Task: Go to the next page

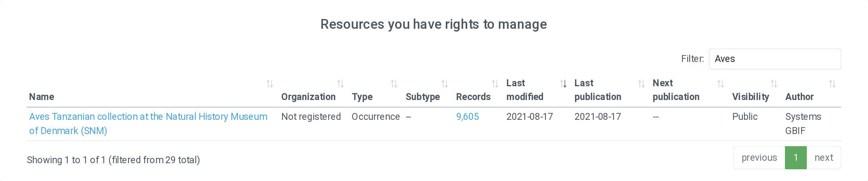Action: pos(824,158)
